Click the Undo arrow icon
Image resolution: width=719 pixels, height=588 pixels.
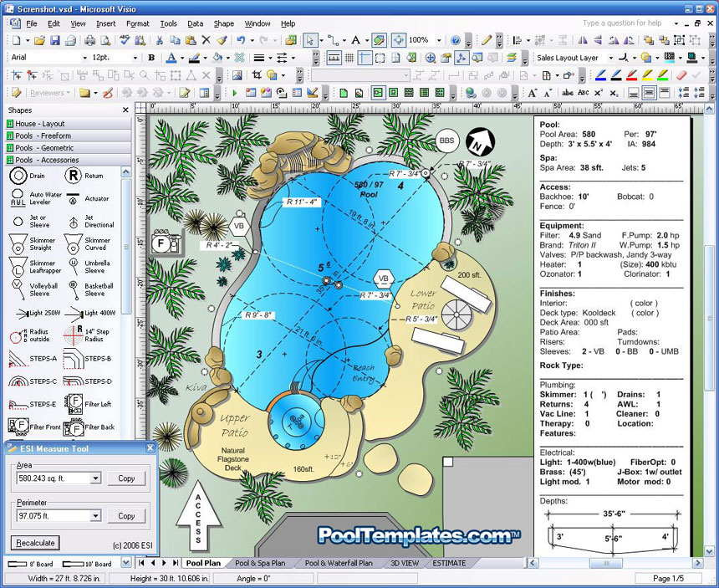click(x=241, y=41)
